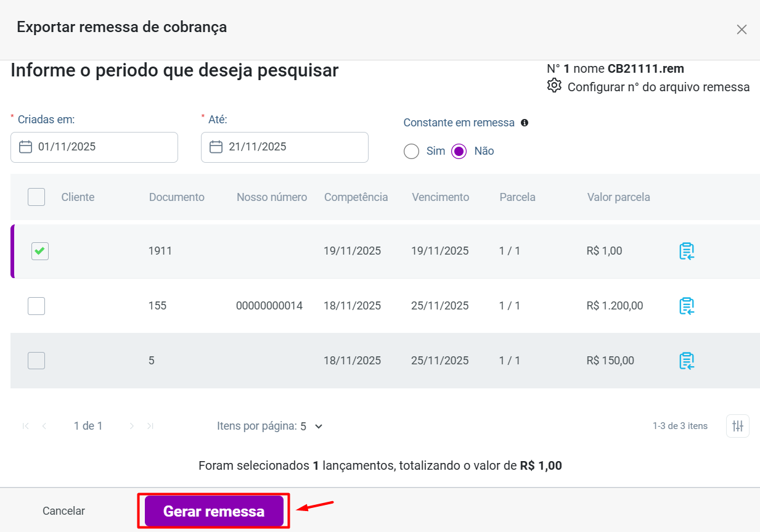Open details icon for document 1911 row
Viewport: 760px width, 532px height.
(x=687, y=252)
